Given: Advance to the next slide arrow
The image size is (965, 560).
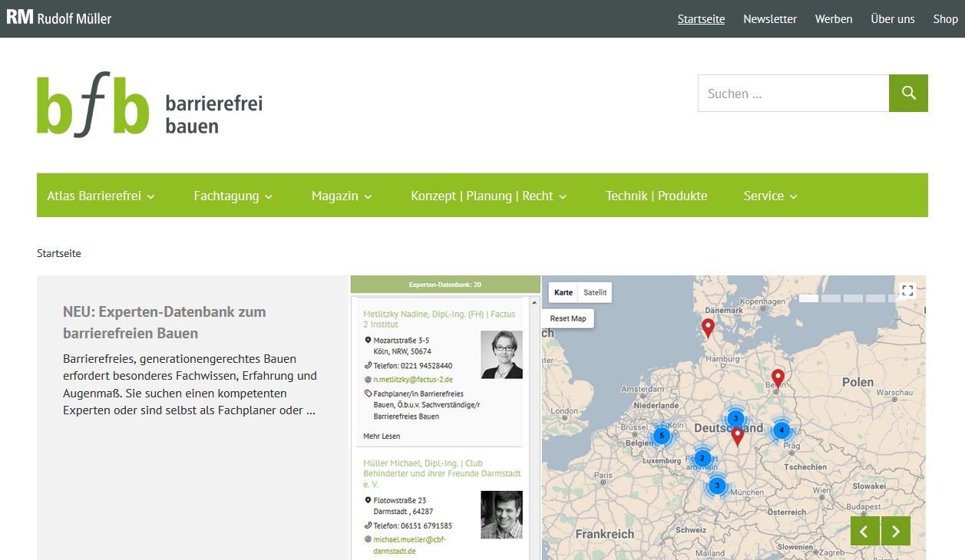Looking at the screenshot, I should pyautogui.click(x=895, y=531).
